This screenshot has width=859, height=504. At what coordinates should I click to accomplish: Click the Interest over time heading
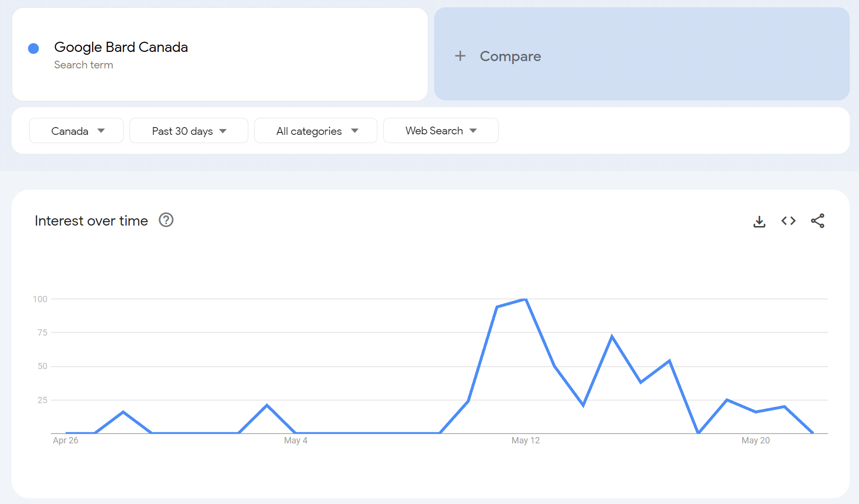click(x=91, y=221)
